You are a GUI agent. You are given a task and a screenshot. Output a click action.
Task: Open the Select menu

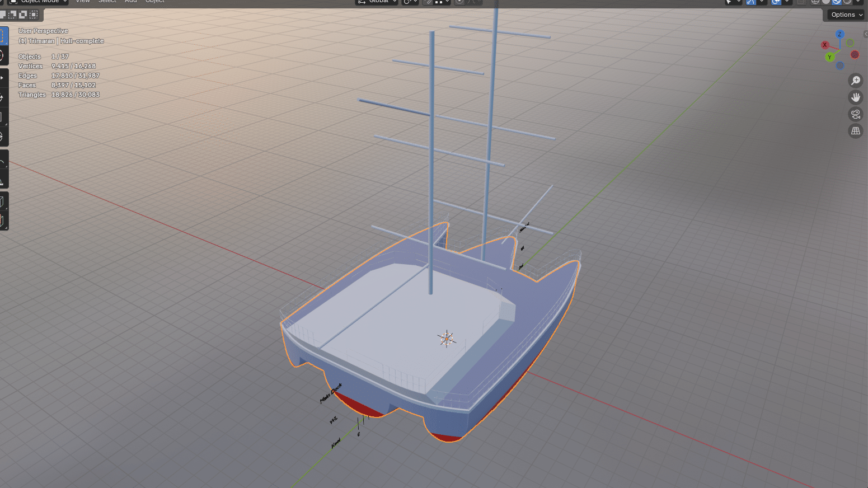click(107, 2)
